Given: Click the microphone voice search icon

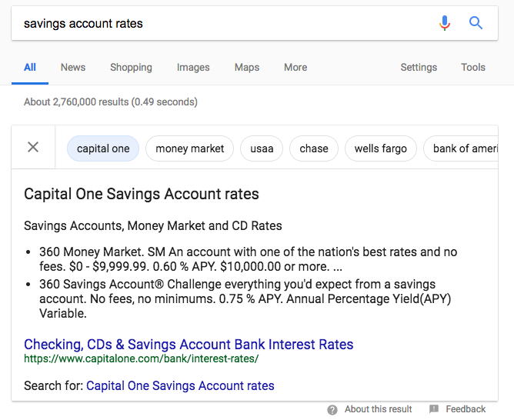Looking at the screenshot, I should [445, 23].
